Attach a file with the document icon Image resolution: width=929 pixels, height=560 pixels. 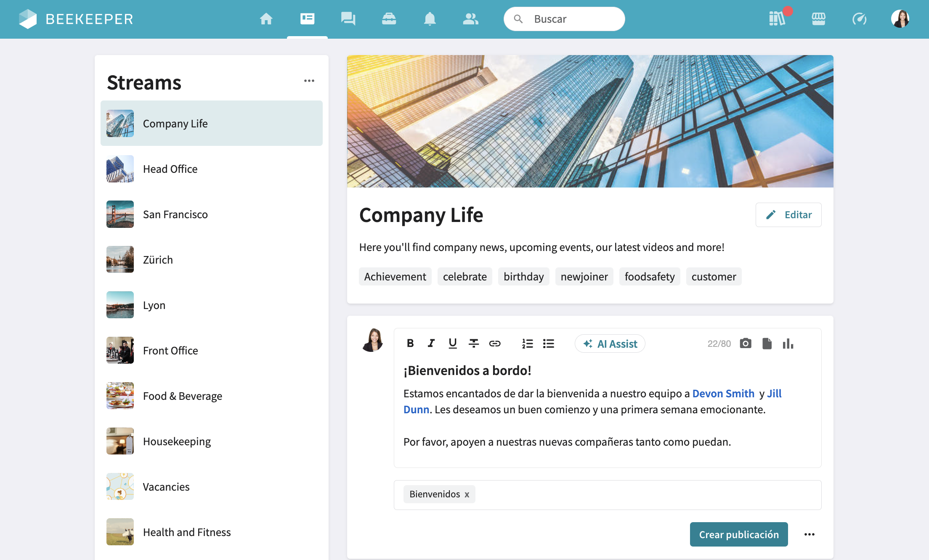tap(767, 343)
